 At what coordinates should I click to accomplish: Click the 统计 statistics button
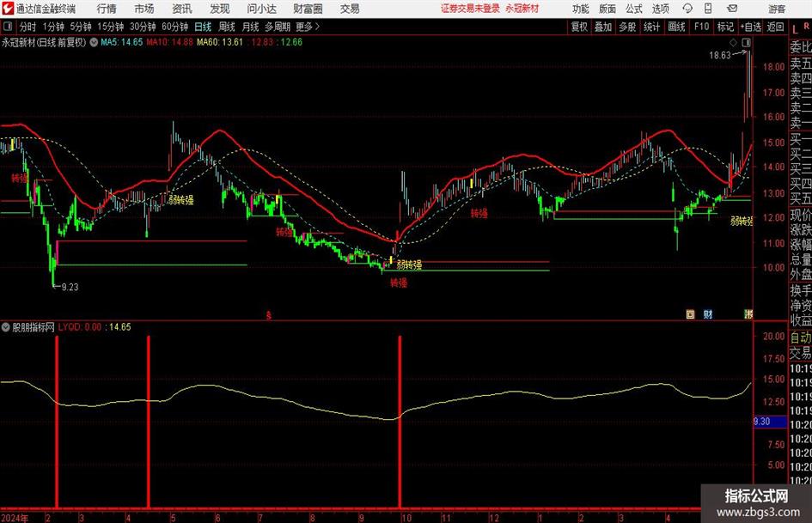[651, 27]
